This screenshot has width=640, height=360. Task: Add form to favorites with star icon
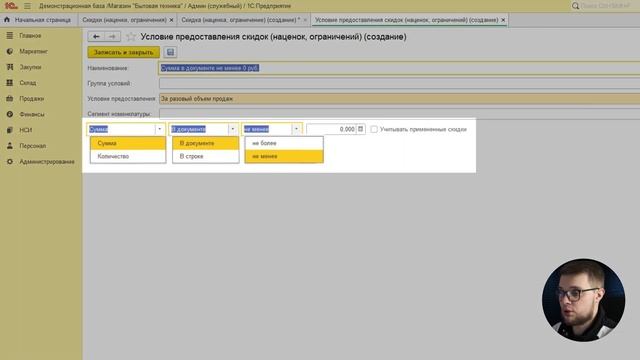coord(131,37)
